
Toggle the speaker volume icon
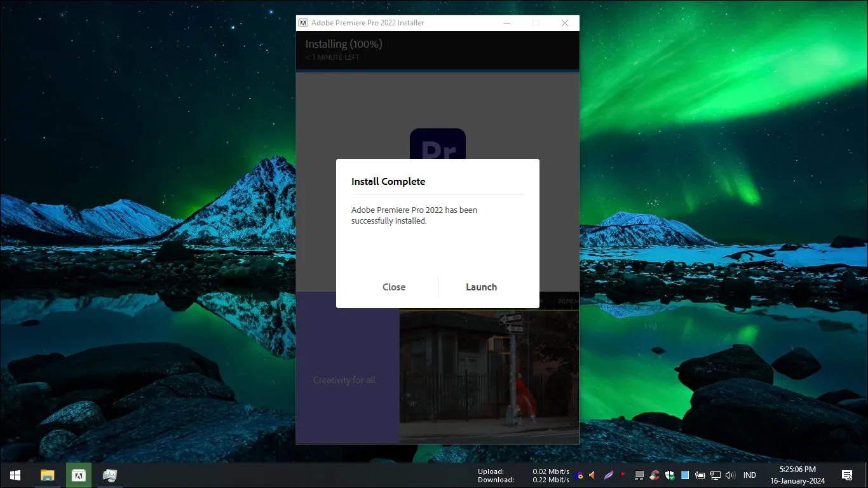click(729, 475)
